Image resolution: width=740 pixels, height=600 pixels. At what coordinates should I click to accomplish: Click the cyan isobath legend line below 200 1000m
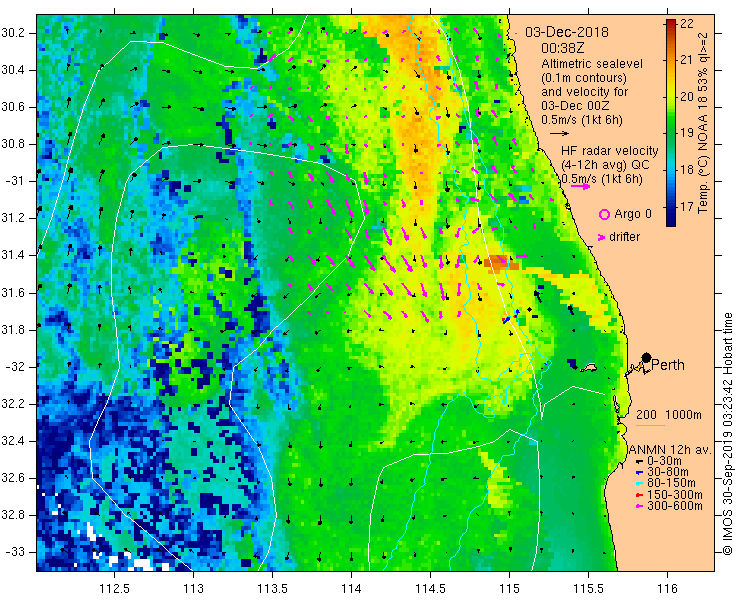click(x=650, y=426)
